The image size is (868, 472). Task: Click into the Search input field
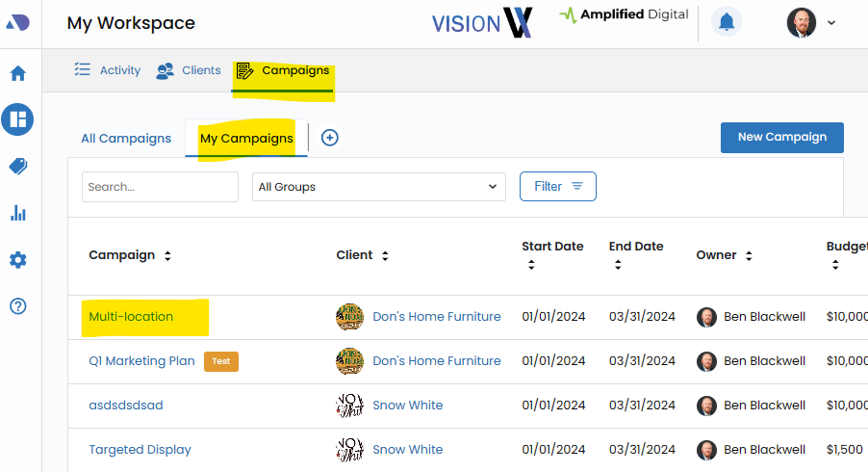pos(160,187)
